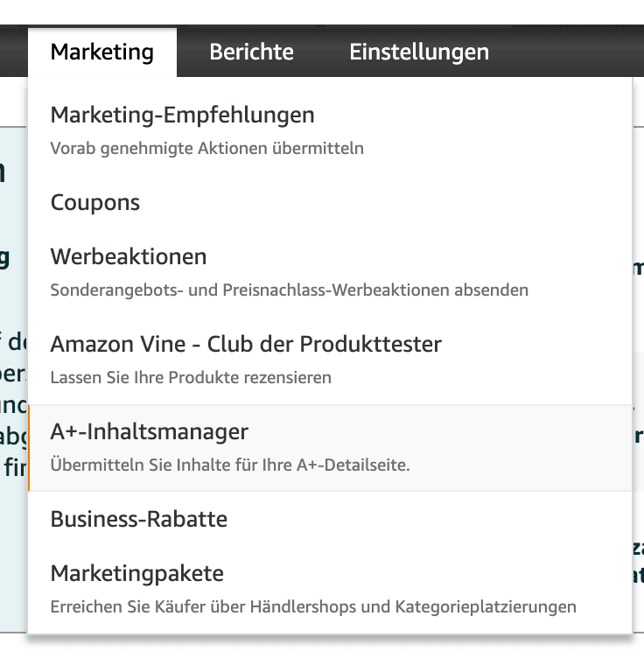Screen dimensions: 644x651
Task: Select Marketing-Empfehlungen menu entry
Action: point(182,115)
